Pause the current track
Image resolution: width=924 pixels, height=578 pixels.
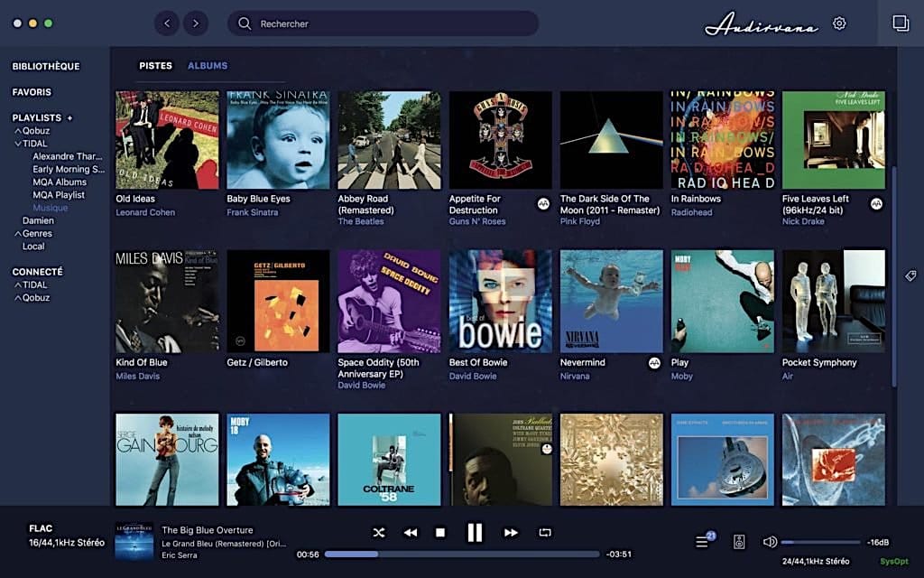coord(476,533)
